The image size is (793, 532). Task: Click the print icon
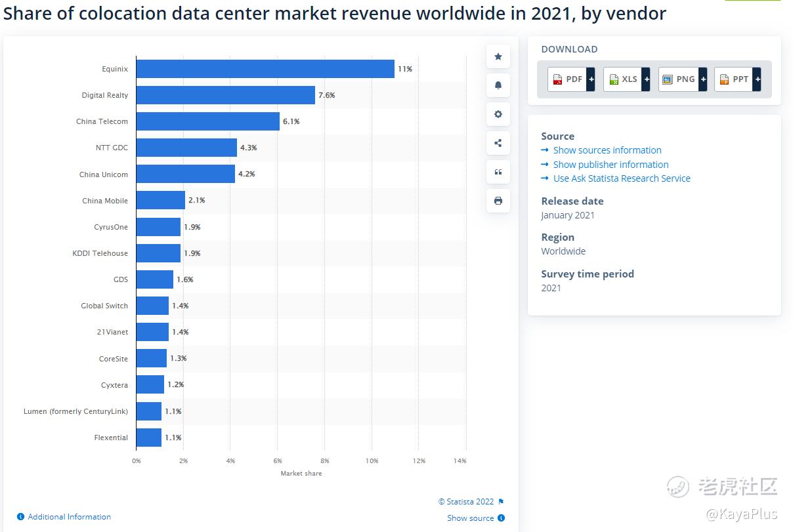pyautogui.click(x=498, y=201)
